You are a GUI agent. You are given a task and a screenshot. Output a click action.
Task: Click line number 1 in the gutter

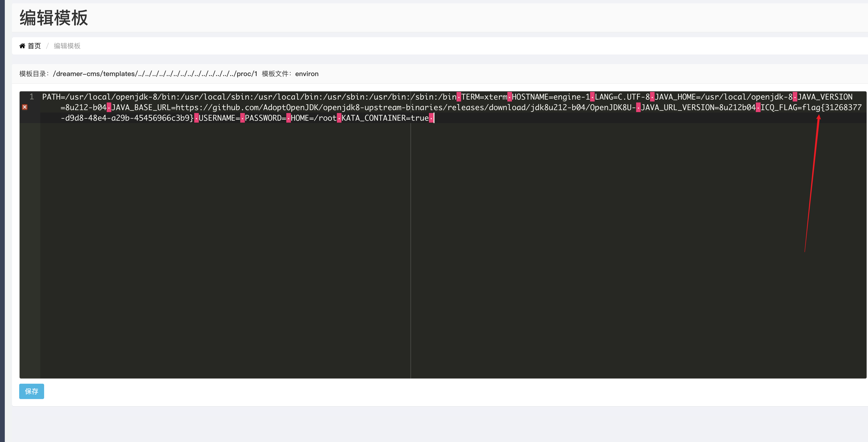[32, 97]
